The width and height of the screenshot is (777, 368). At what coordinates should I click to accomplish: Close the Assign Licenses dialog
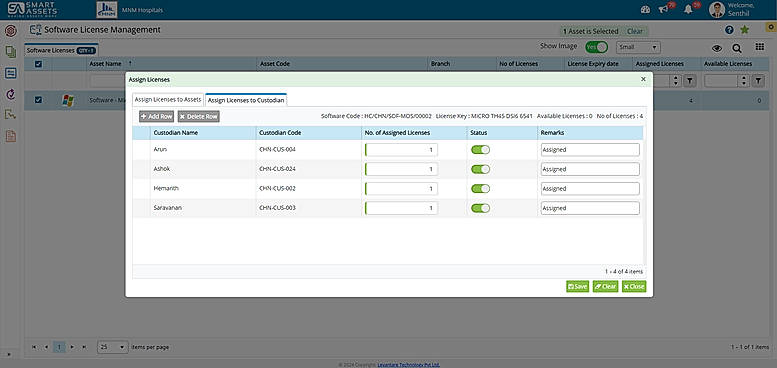pos(643,79)
